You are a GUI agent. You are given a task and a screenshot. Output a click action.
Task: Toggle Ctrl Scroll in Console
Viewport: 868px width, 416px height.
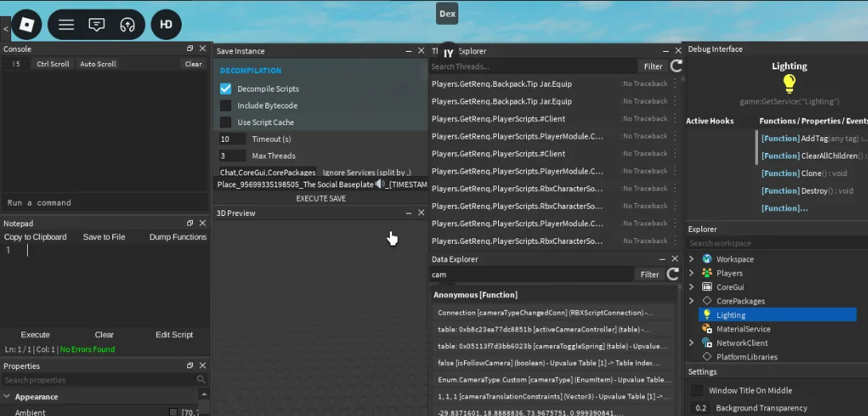click(53, 65)
